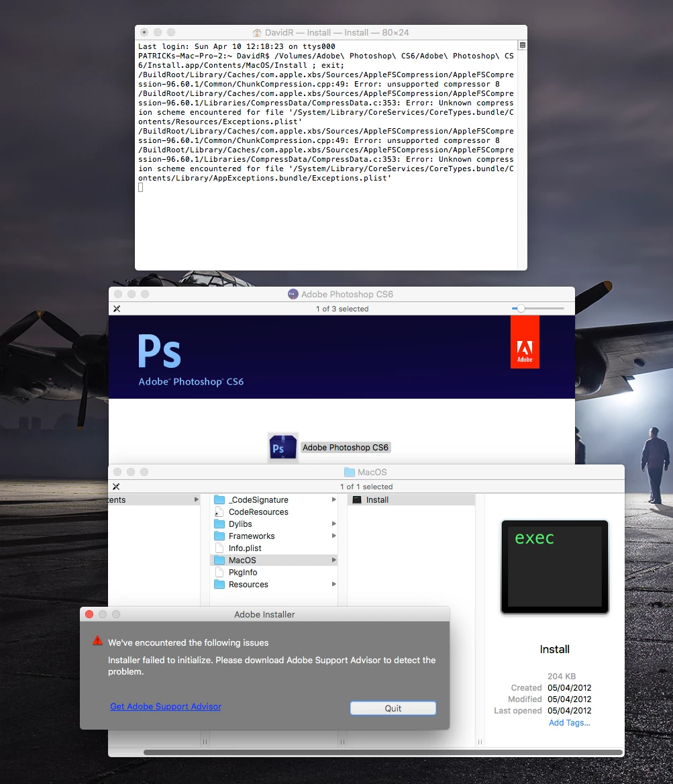Click the Install file name in preview pane
This screenshot has height=784, width=673.
click(554, 649)
